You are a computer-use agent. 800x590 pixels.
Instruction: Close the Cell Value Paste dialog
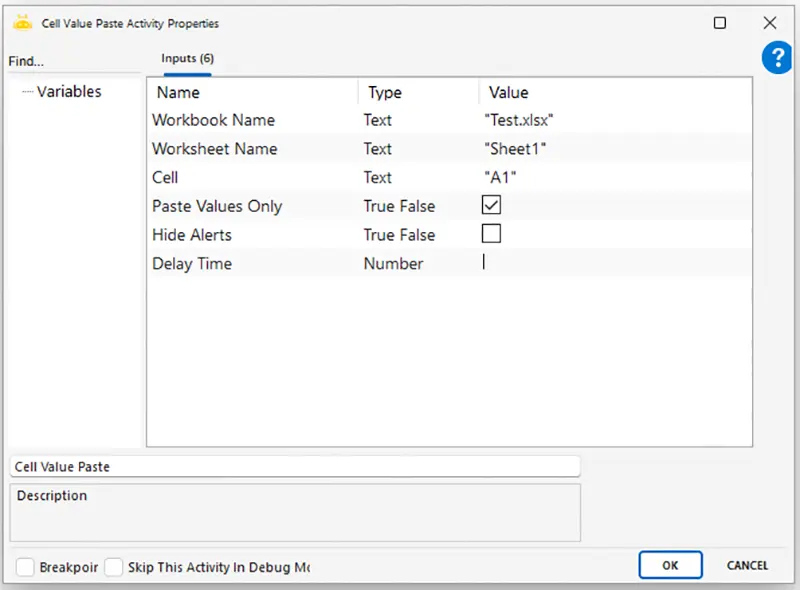[769, 23]
